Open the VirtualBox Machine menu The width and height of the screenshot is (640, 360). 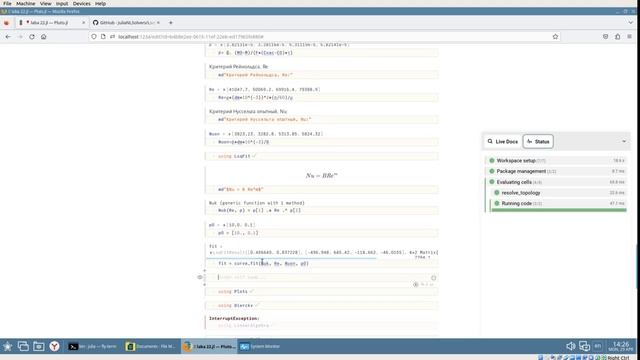pyautogui.click(x=25, y=3)
